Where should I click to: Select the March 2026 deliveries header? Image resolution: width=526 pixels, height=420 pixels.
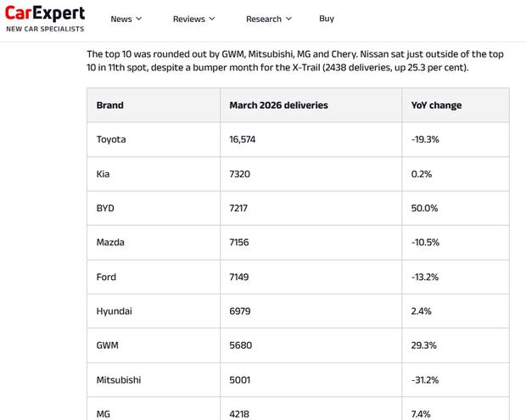(278, 105)
